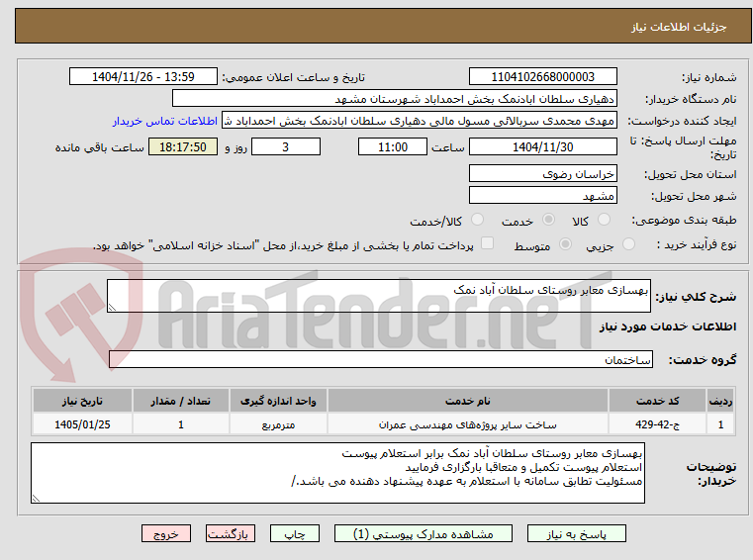The image size is (753, 560).
Task: Open اطلاعات تماس خریدار link
Action: [165, 121]
